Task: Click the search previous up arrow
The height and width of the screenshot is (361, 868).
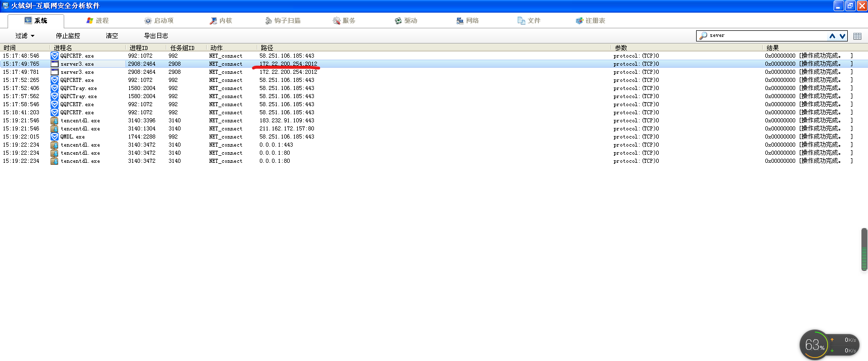Action: pos(832,36)
